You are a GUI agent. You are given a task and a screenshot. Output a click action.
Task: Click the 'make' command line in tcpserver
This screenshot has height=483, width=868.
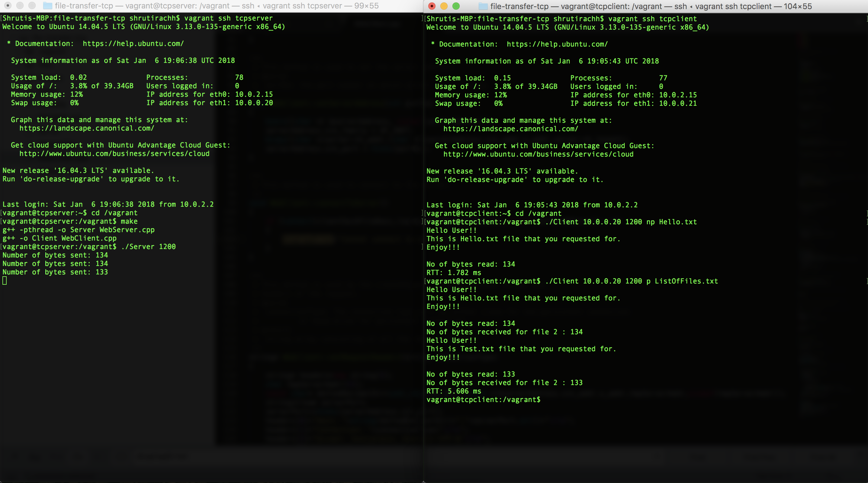point(70,221)
